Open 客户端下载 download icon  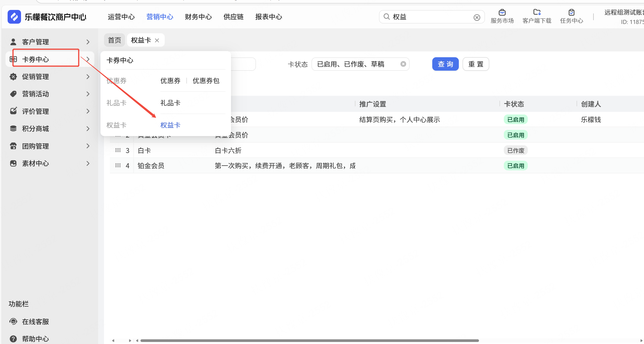pos(537,12)
